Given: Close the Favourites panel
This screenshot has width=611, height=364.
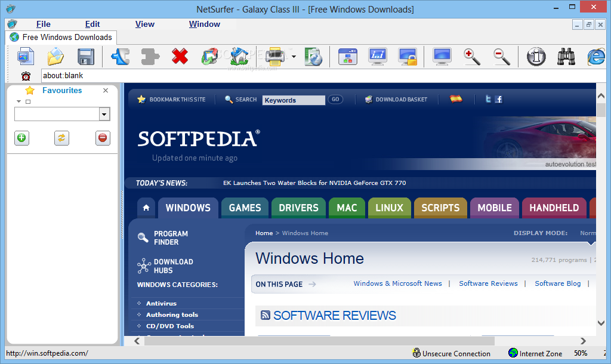Looking at the screenshot, I should (x=106, y=91).
